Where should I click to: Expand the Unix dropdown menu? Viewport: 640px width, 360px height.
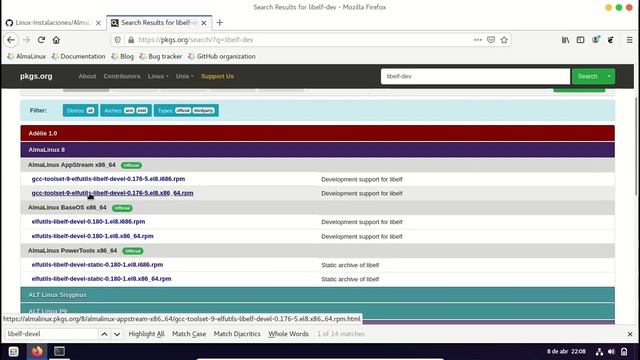point(184,76)
